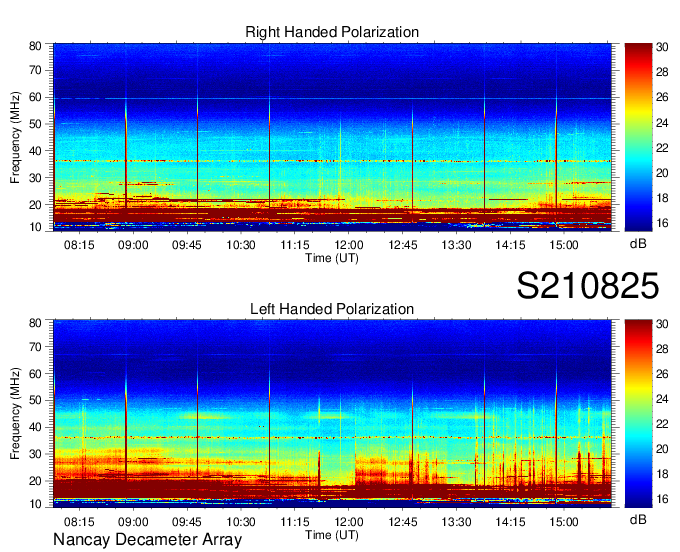
Task: Click 'Frequency (MHz)' axis label of Right Handed plot
Action: click(x=15, y=137)
